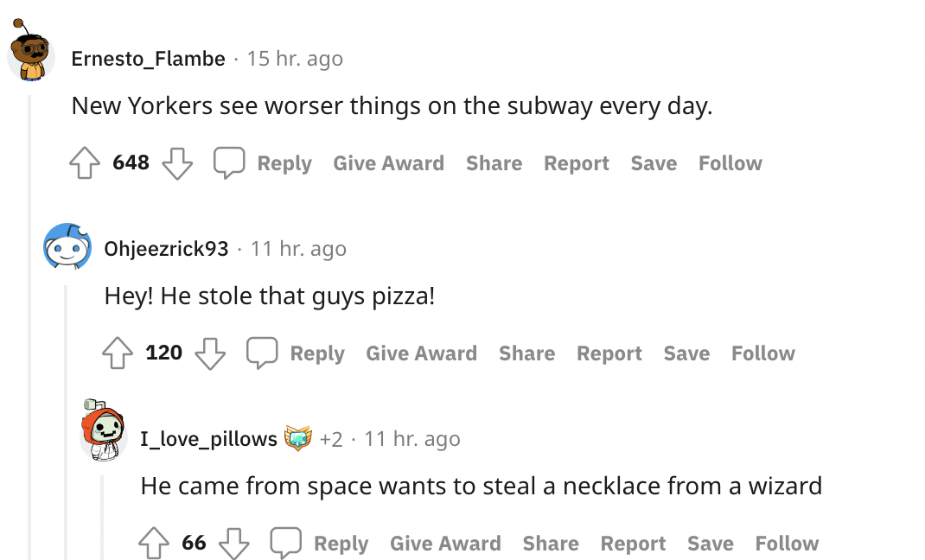Give Award to Ernesto_Flambe's comment
The width and height of the screenshot is (925, 560).
(389, 163)
